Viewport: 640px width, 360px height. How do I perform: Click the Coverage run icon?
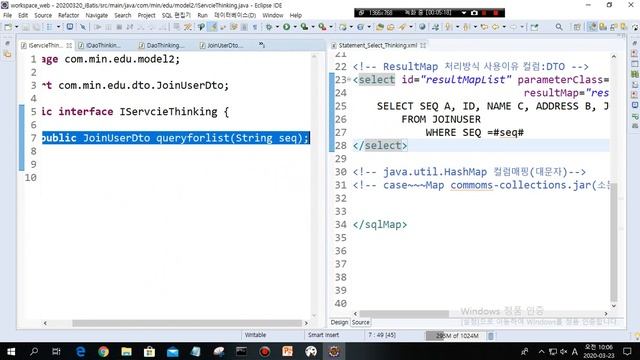304,27
